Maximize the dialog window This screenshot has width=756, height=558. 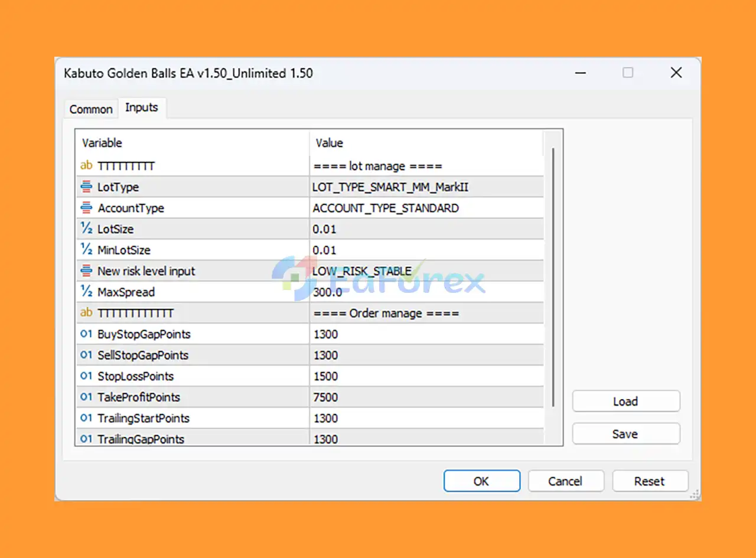[628, 73]
